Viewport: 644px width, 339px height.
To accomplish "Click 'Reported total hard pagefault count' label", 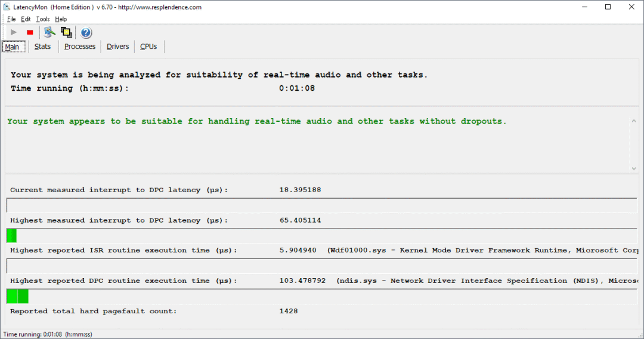I will click(x=93, y=311).
